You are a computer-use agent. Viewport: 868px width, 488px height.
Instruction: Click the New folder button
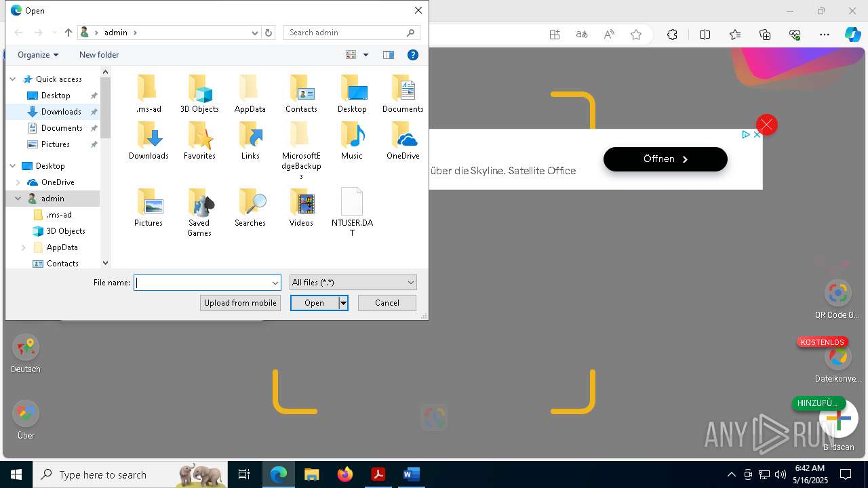click(99, 55)
